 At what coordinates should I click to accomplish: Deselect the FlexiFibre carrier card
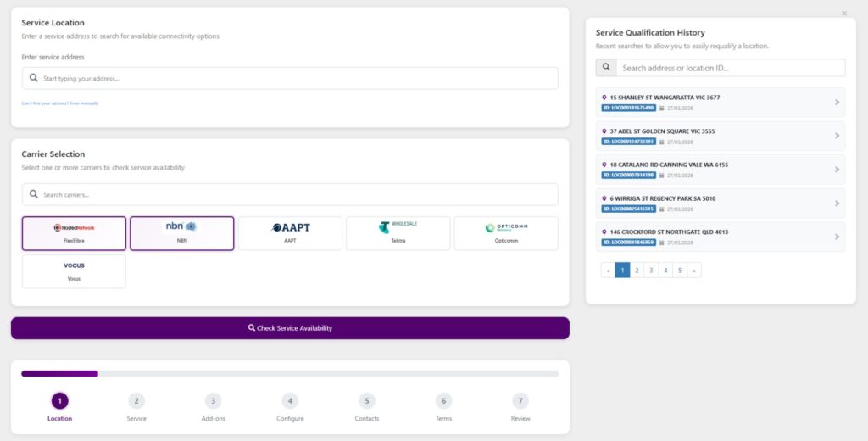click(74, 233)
